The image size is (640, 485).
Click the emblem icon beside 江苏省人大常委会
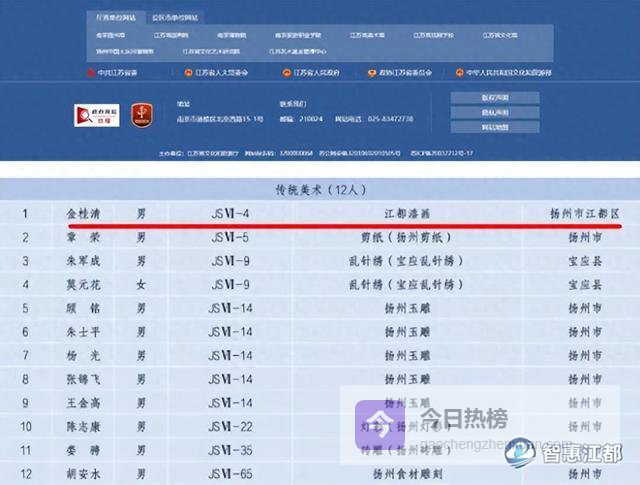tap(186, 73)
